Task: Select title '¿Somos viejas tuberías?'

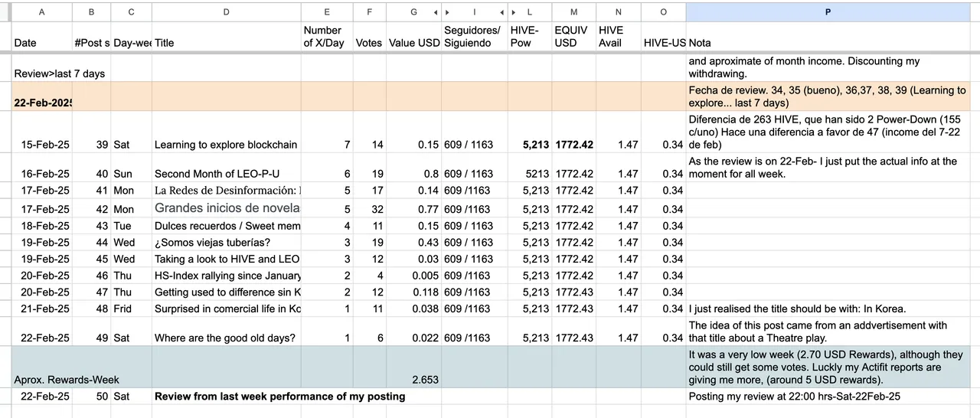Action: 226,242
